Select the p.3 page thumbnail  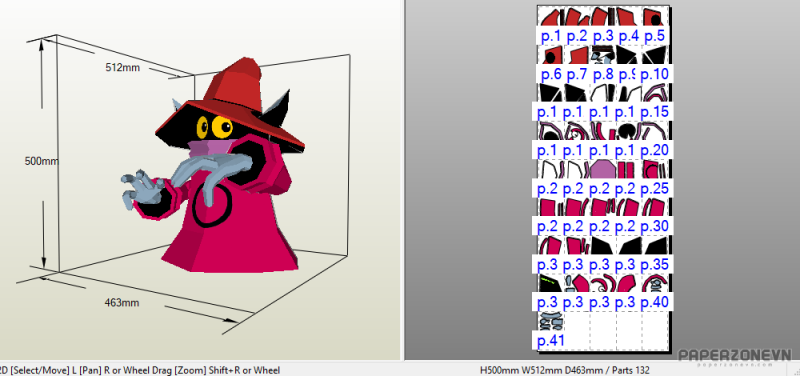pyautogui.click(x=603, y=25)
